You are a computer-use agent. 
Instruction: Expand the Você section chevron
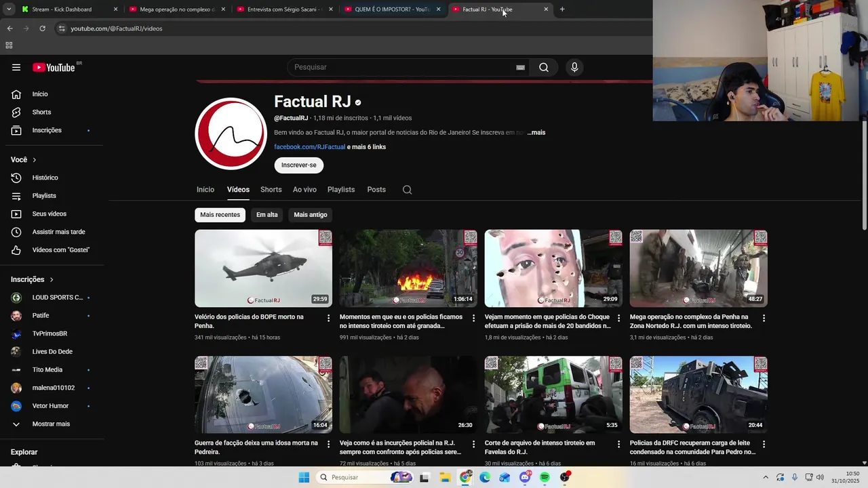click(35, 160)
